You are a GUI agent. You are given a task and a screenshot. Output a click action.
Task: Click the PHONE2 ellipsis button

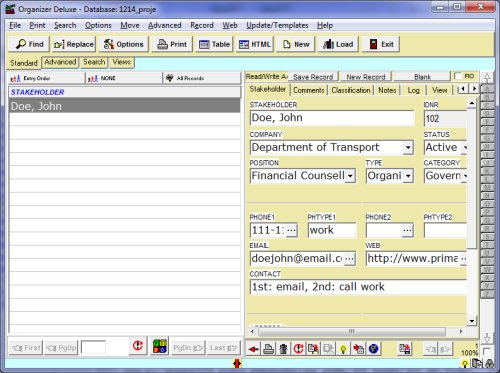tap(407, 230)
